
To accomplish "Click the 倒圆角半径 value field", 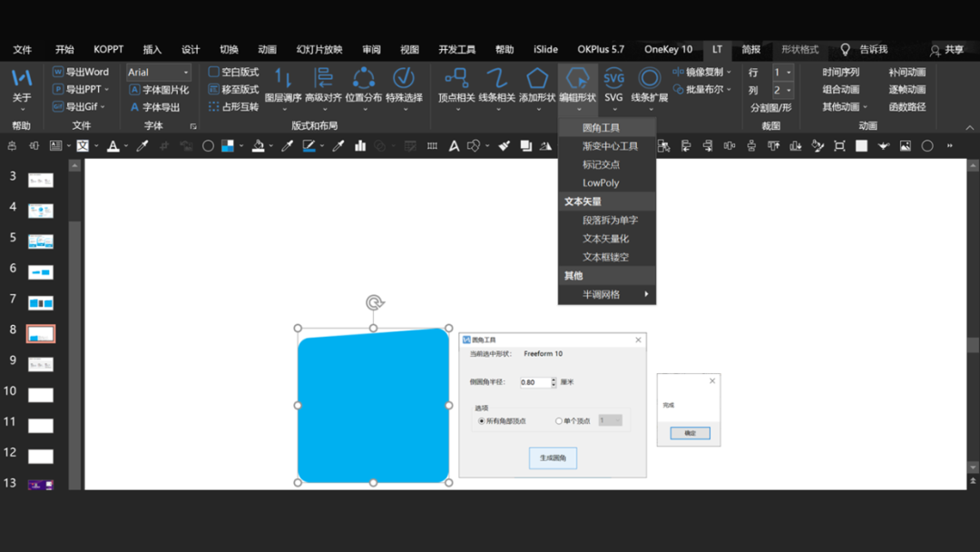I will click(x=535, y=382).
